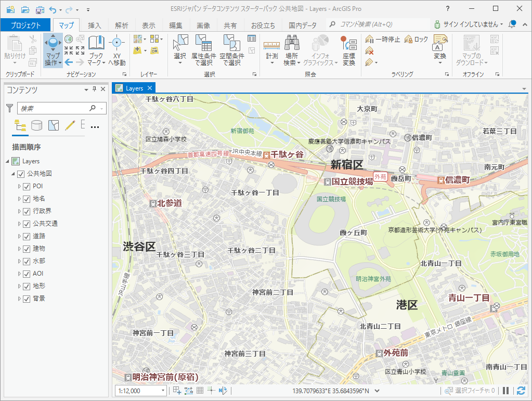Viewport: 532px width, 401px height.
Task: Expand the 行政界 layer tree node
Action: tap(19, 211)
